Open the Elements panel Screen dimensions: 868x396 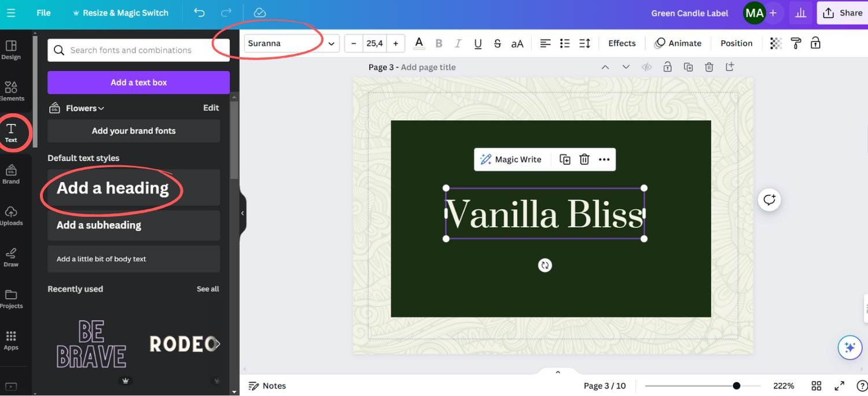[x=12, y=91]
